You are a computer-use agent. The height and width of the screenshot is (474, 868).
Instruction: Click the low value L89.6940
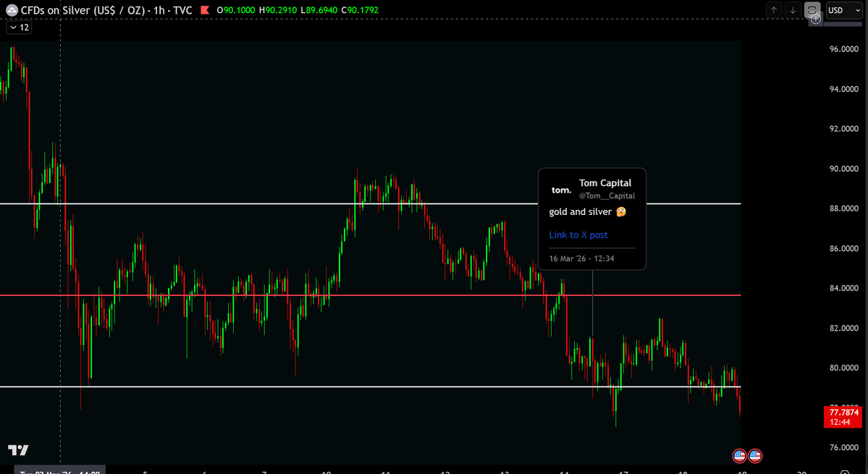(319, 10)
